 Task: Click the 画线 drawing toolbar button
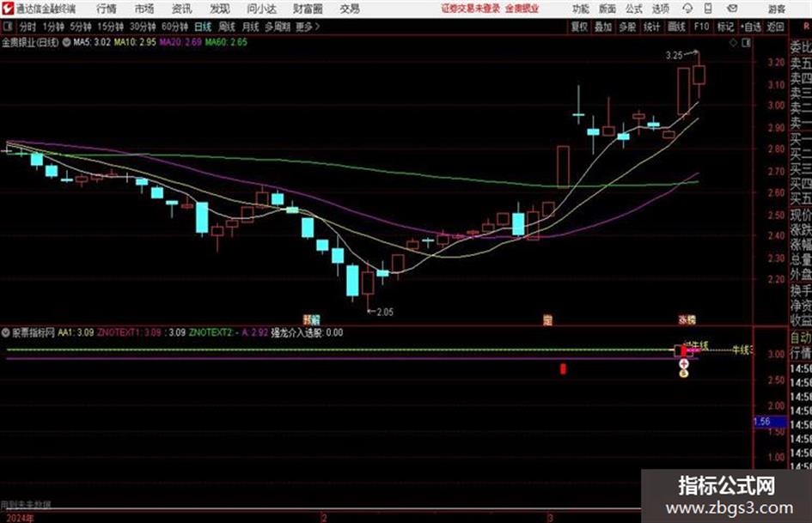tap(676, 27)
